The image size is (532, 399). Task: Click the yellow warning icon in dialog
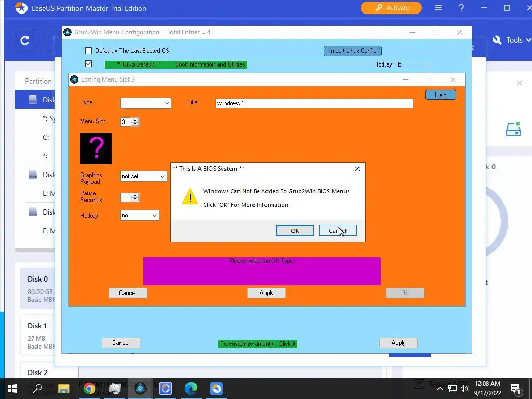coord(190,196)
